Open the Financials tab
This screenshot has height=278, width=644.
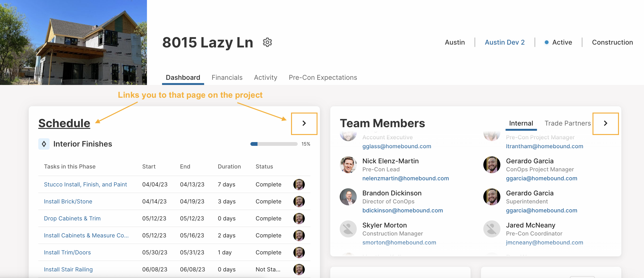pos(227,78)
